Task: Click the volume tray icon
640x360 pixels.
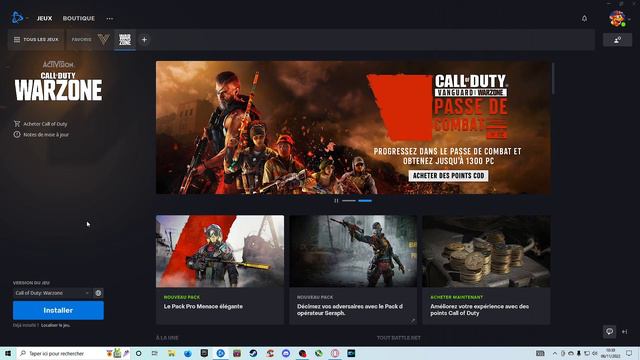Action: pyautogui.click(x=595, y=353)
